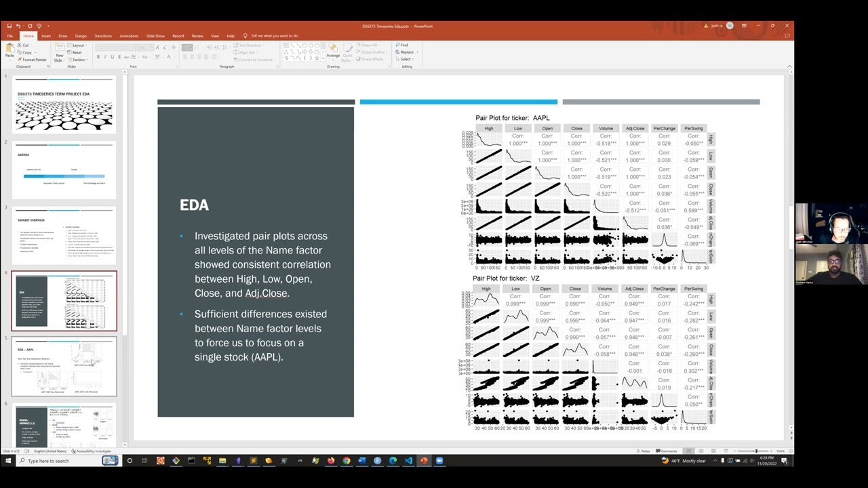Click the EDA slide title text

[x=194, y=205]
